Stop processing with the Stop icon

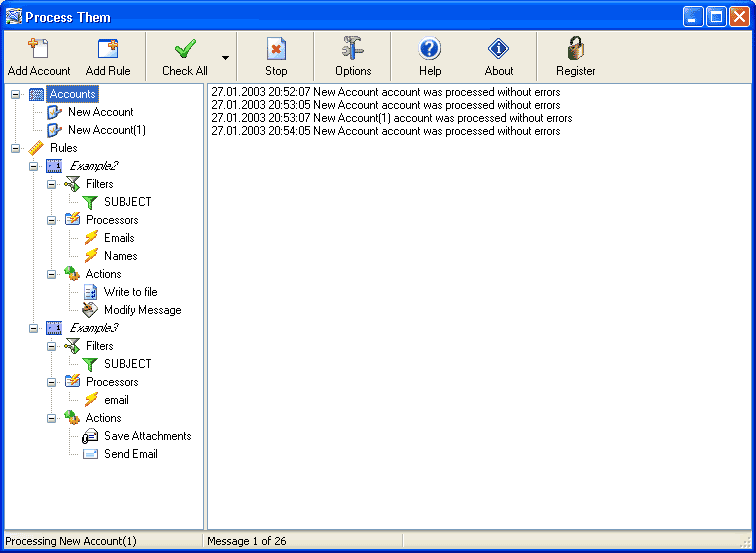[x=276, y=49]
